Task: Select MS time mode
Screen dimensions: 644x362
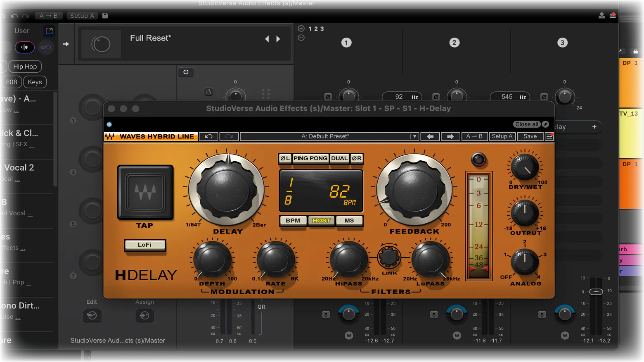Action: [x=349, y=221]
